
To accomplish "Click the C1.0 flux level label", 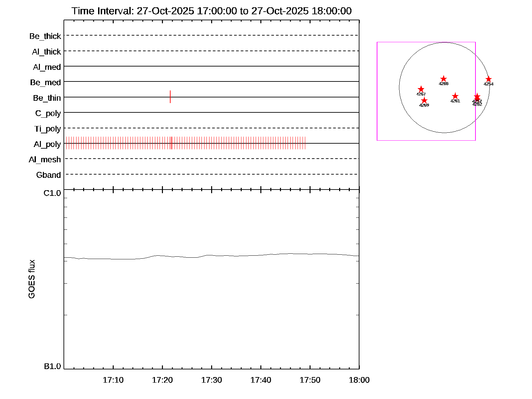I will 52,193.
